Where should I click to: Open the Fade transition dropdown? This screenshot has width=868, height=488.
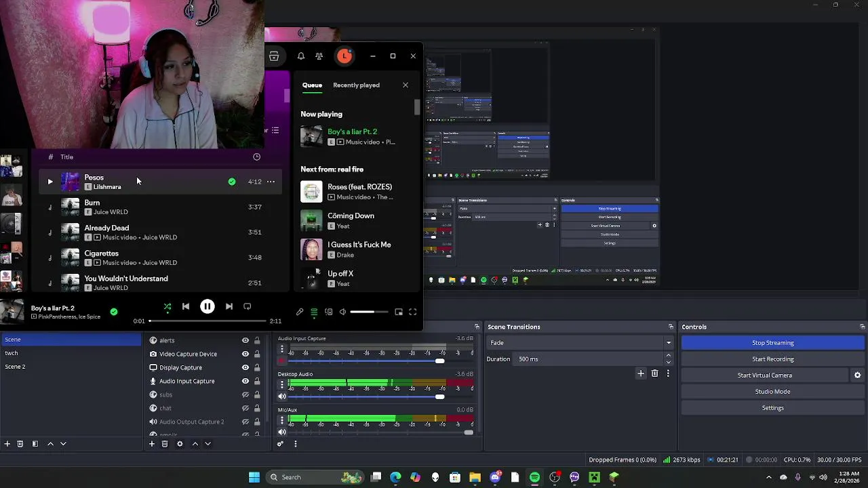tap(580, 343)
